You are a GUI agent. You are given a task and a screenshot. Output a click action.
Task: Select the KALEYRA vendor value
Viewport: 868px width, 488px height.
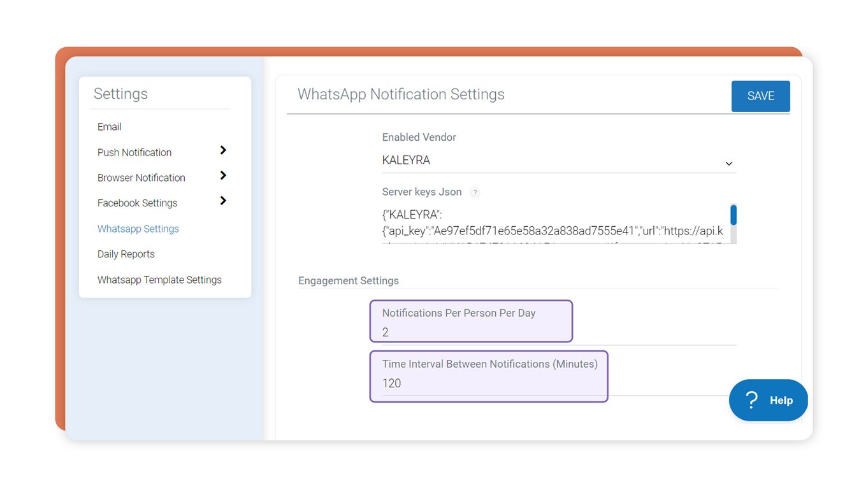click(x=407, y=160)
